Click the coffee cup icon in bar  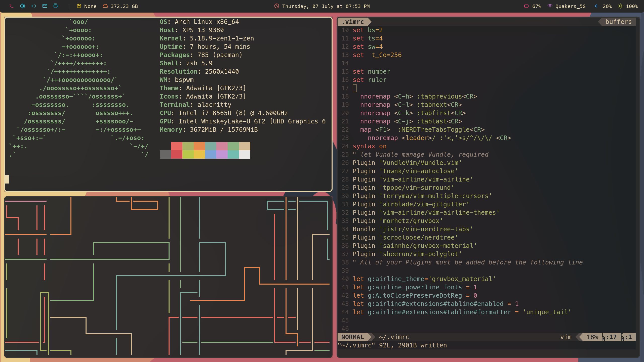[56, 6]
